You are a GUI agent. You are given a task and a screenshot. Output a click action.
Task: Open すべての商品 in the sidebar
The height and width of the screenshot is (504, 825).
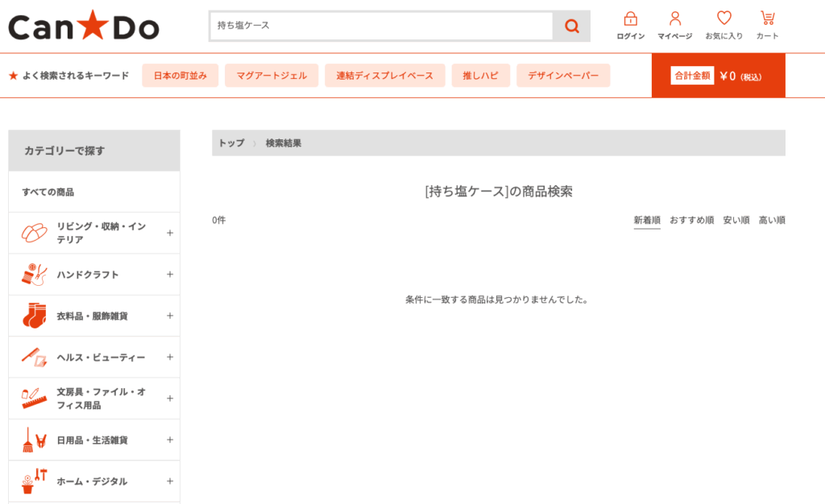click(48, 192)
